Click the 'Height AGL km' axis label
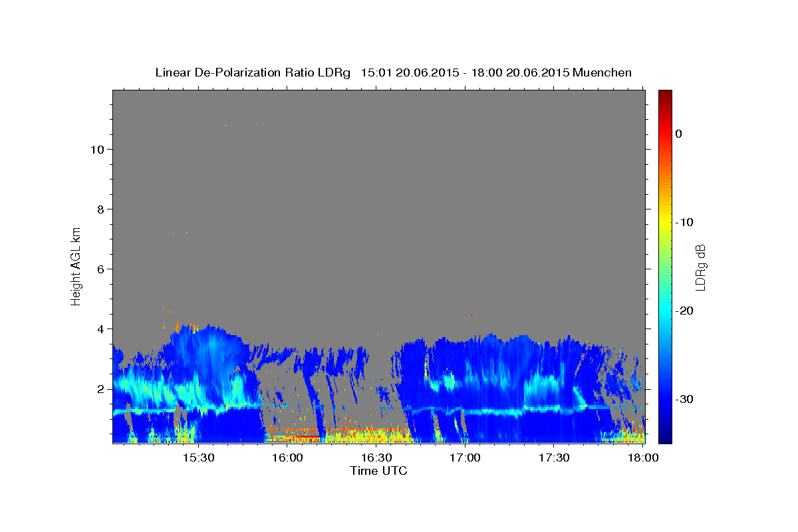 pyautogui.click(x=76, y=265)
